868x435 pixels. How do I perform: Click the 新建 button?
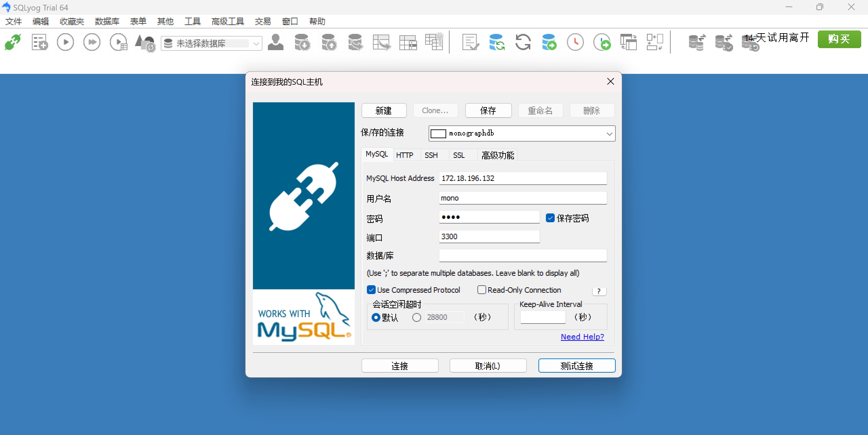tap(384, 110)
